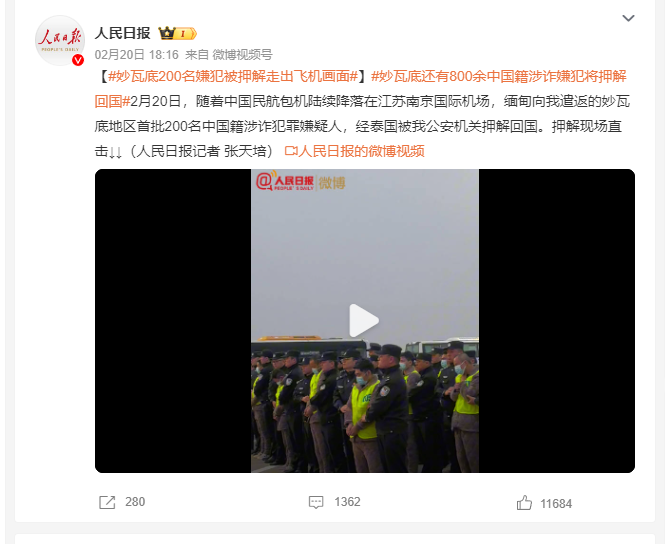Click the 微博视频号 source link
665x544 pixels.
[242, 54]
